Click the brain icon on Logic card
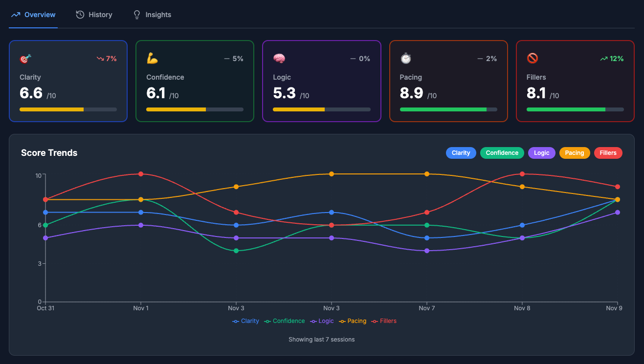The height and width of the screenshot is (364, 644). (279, 58)
